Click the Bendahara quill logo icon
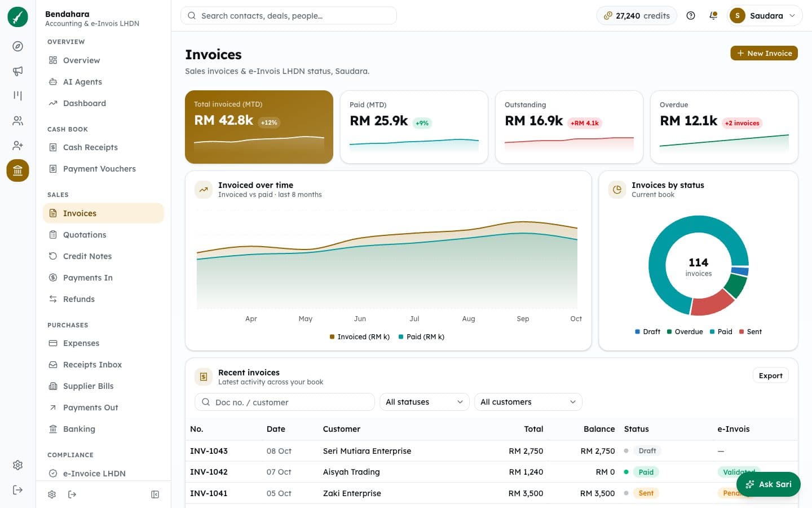Viewport: 812px width, 508px height. click(x=17, y=17)
